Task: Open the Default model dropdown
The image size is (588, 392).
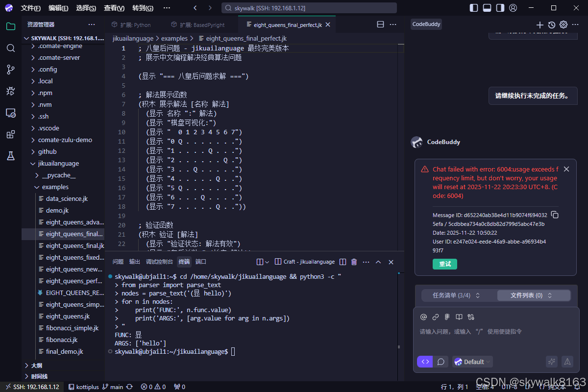Action: 472,362
